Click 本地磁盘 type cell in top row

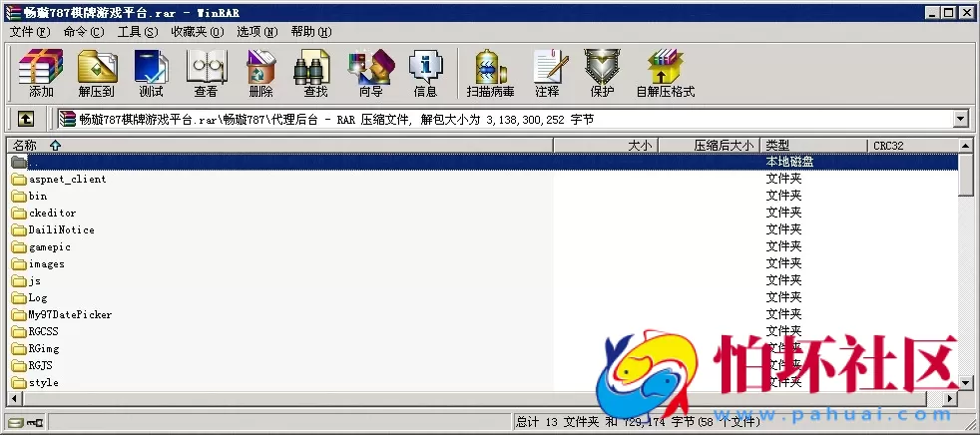(x=790, y=162)
